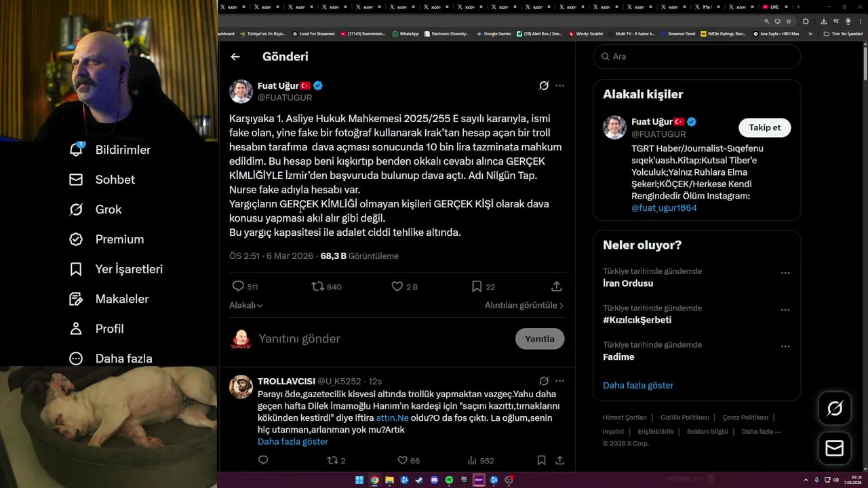This screenshot has height=488, width=868.
Task: Show more trends via Daha fazla göster
Action: coord(638,385)
